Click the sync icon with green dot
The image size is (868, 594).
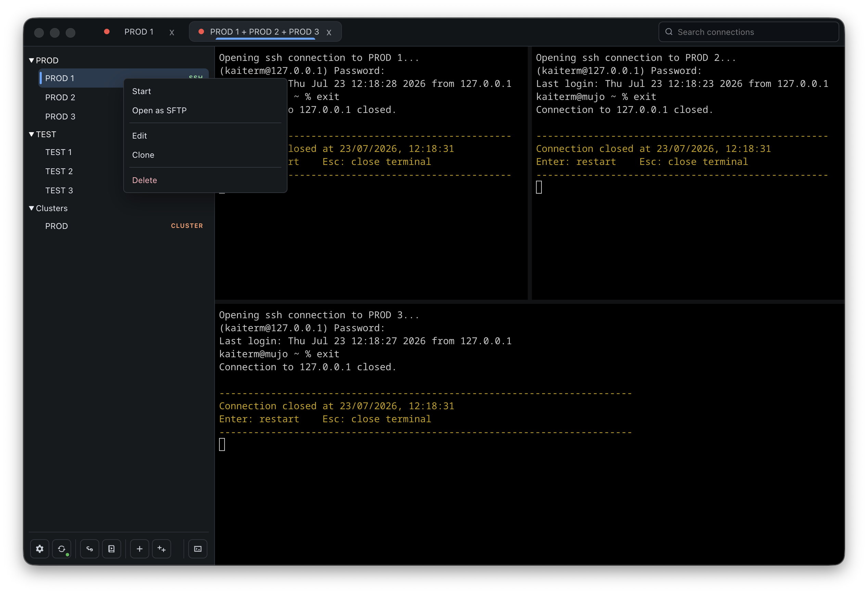pos(62,548)
